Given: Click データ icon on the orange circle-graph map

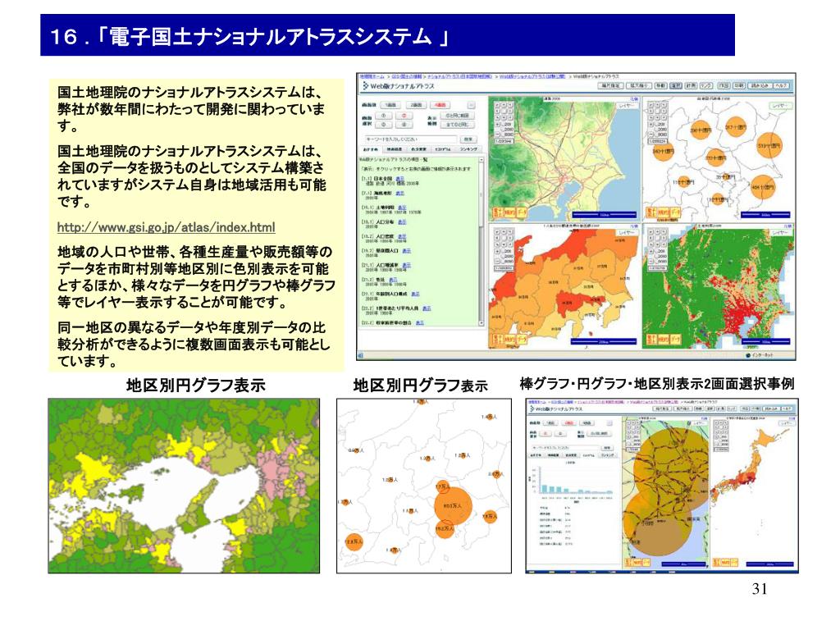Looking at the screenshot, I should (675, 212).
